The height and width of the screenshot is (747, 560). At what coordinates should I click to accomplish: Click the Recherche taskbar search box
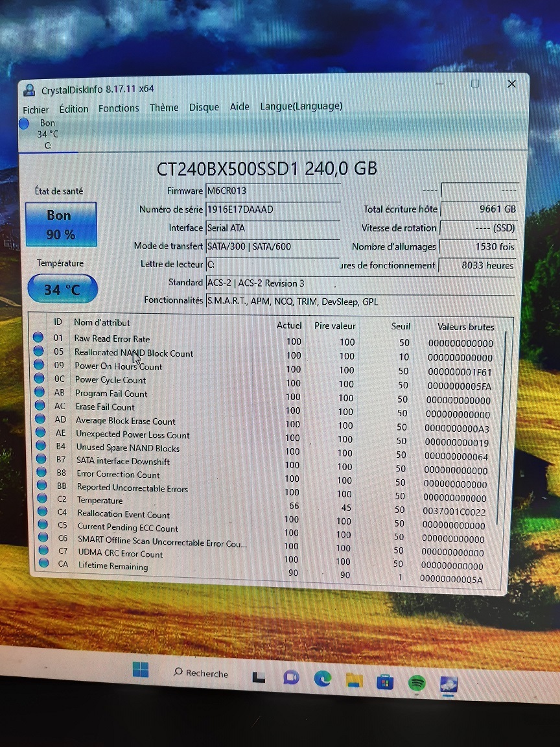[x=201, y=672]
